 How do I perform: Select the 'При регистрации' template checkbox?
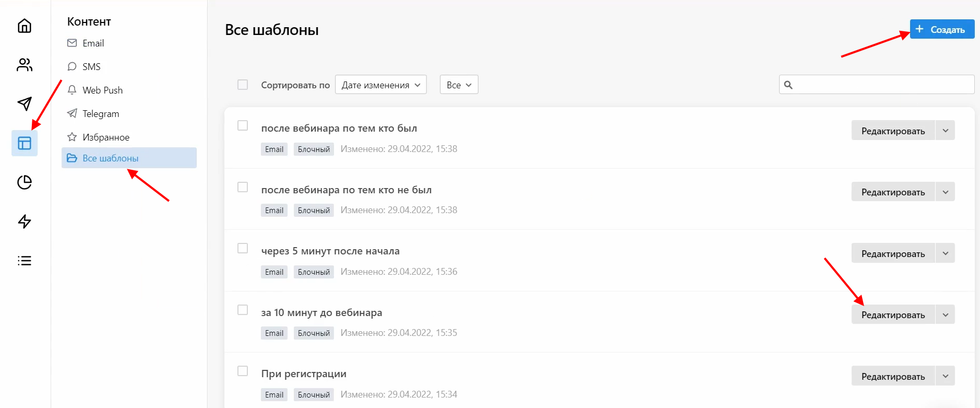(x=243, y=371)
